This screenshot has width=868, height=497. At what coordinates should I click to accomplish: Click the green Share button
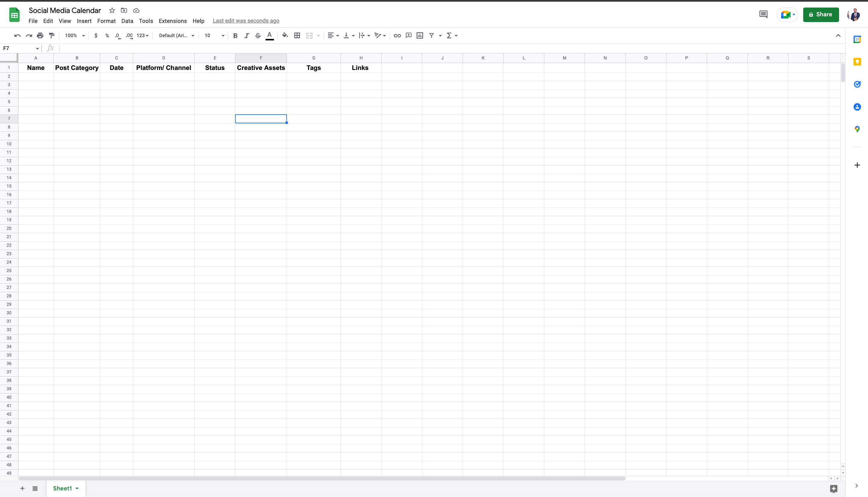[x=821, y=14]
